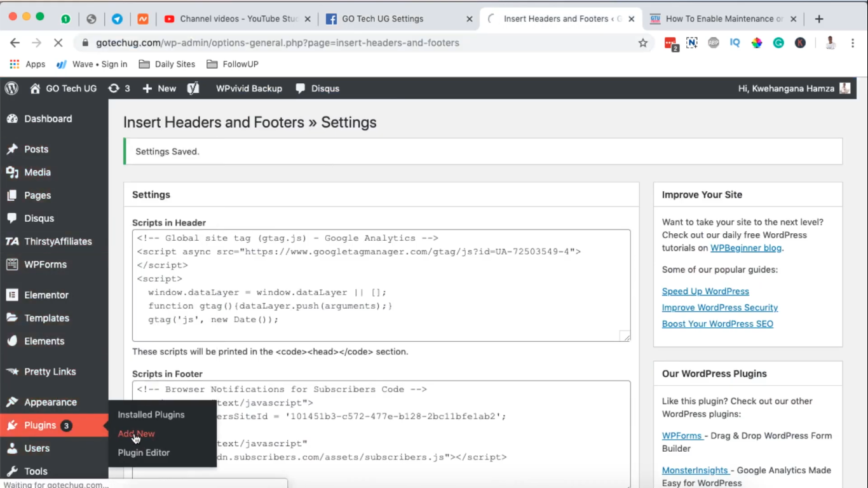Open the New content menu in admin bar

click(x=159, y=88)
